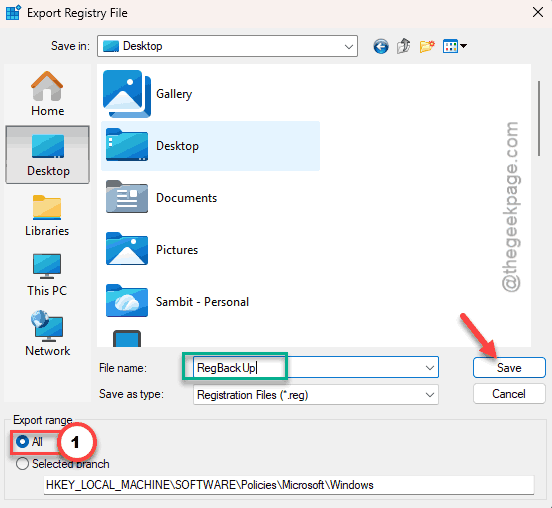Close the Export Registry File dialog
This screenshot has height=508, width=552.
[x=538, y=12]
